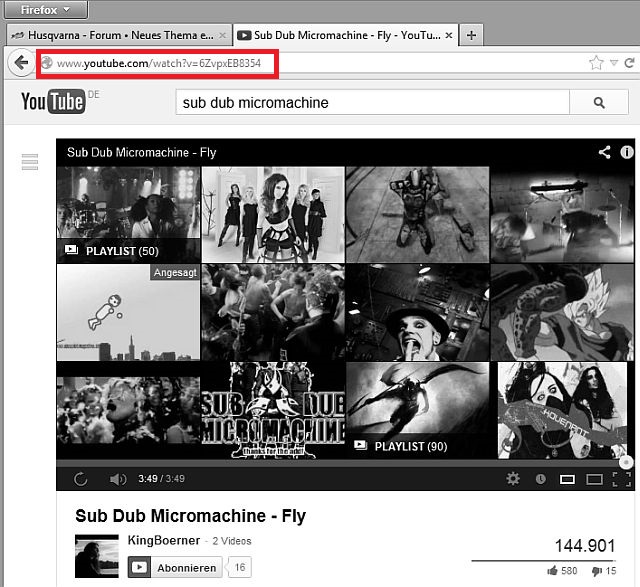Subscribe with the Abonnieren button

tap(175, 567)
